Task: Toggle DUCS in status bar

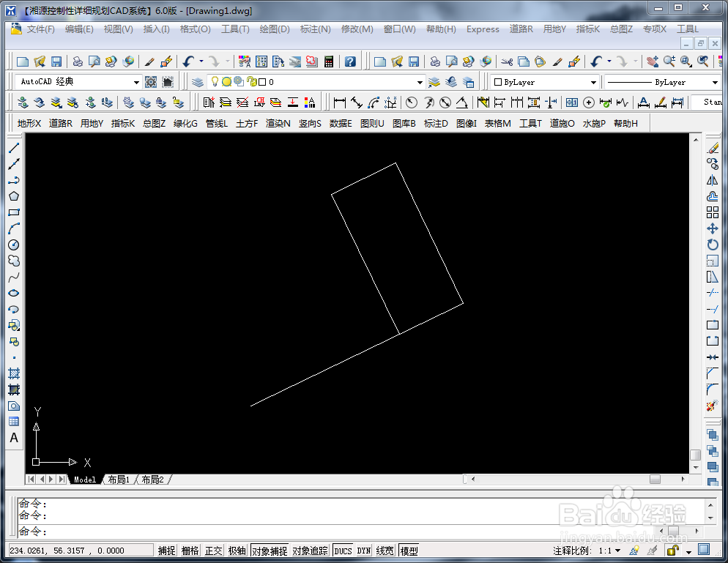Action: 343,551
